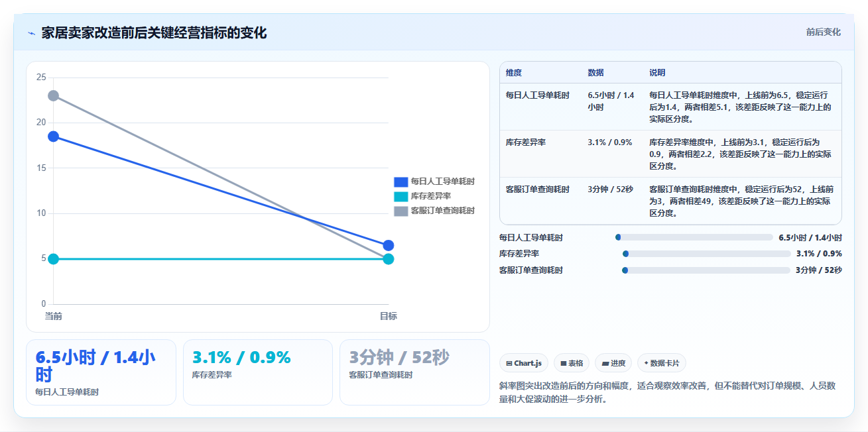Toggle 每日人工导单耗时 legend blue swatch
Screen dimensions: 868x432
(x=401, y=182)
